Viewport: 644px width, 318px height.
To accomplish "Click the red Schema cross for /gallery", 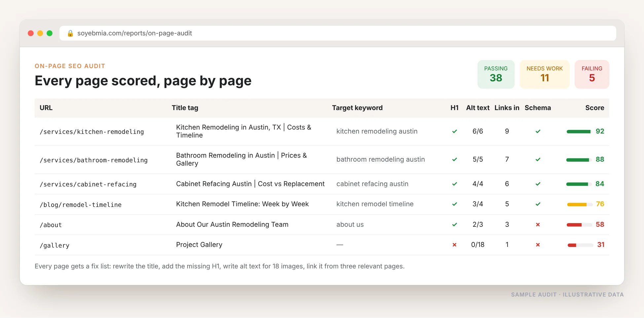I will tap(538, 245).
